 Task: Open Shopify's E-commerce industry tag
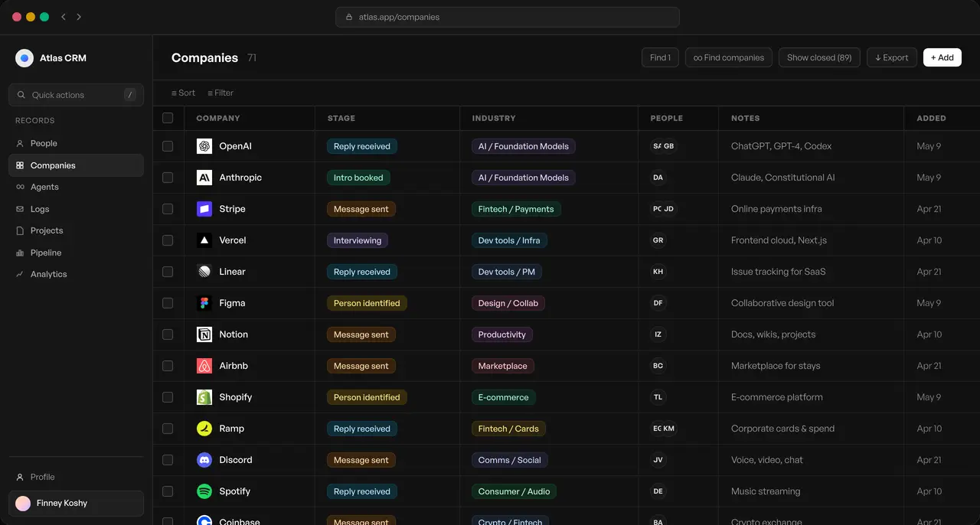504,397
